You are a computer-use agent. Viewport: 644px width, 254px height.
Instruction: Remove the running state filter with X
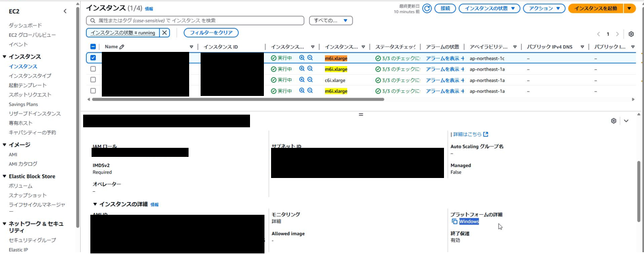coord(164,33)
